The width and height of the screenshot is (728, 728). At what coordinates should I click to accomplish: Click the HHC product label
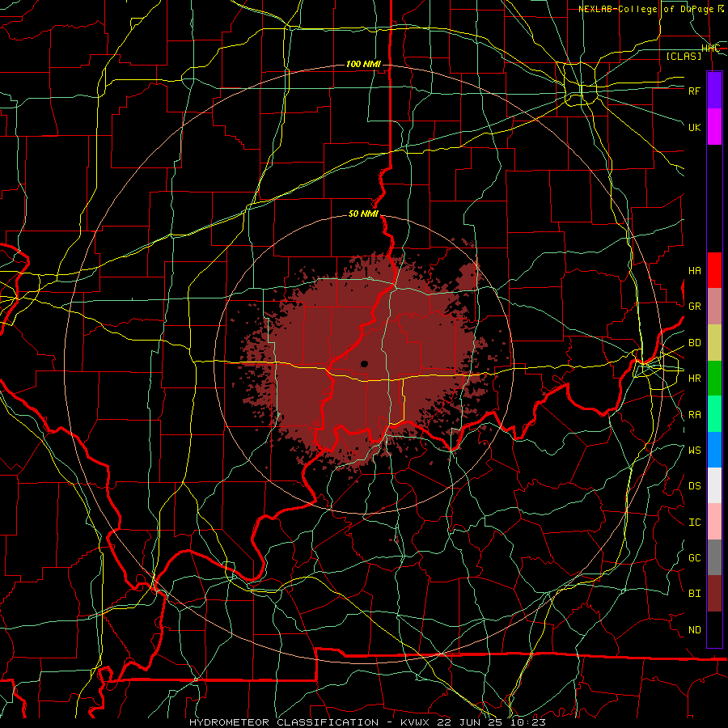[x=710, y=49]
